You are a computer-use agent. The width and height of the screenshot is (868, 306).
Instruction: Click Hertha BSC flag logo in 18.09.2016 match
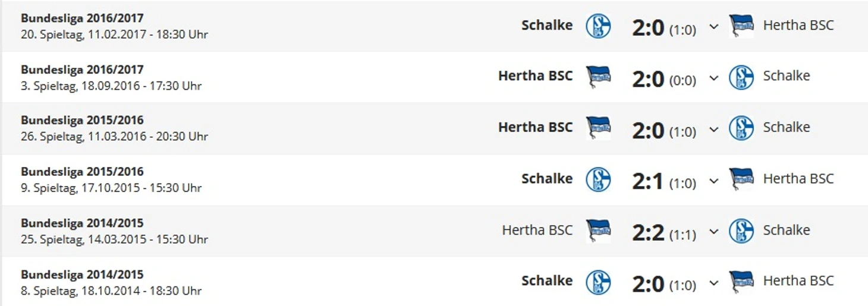pyautogui.click(x=598, y=77)
